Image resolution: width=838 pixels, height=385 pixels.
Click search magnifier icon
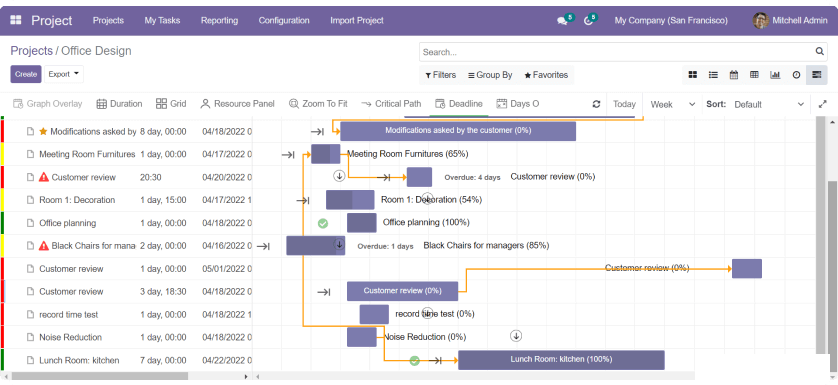pos(819,52)
